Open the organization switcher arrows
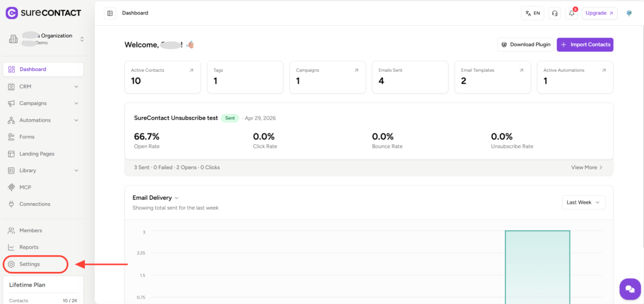The height and width of the screenshot is (304, 644). click(x=82, y=39)
